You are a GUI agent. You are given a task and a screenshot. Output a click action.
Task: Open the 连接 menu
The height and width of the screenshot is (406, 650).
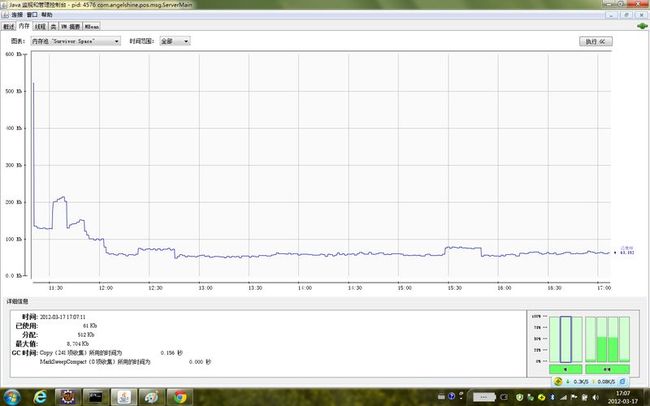coord(17,15)
